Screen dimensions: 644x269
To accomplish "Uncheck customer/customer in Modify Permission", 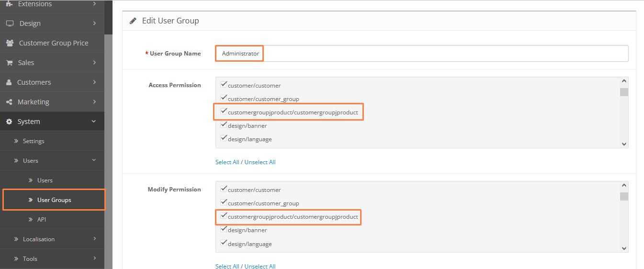I will click(223, 189).
